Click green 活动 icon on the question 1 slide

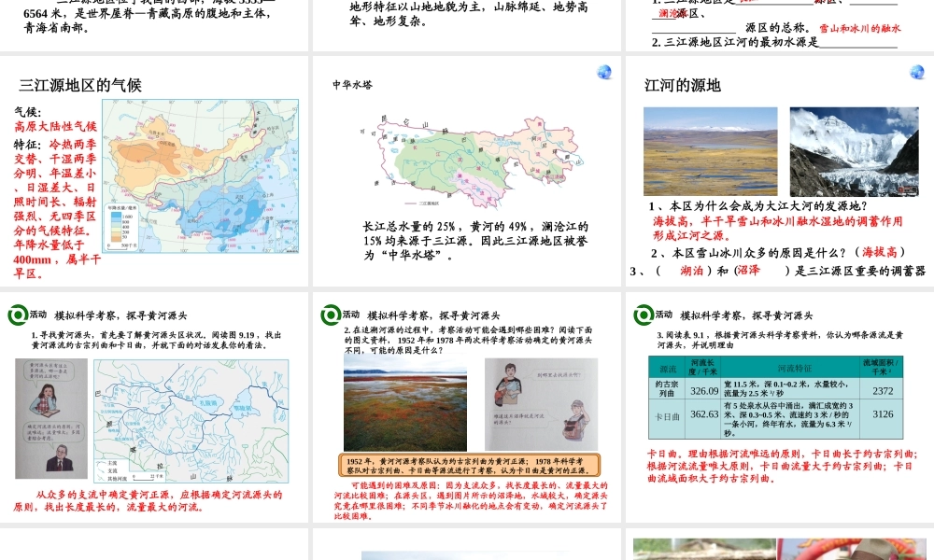tap(18, 315)
